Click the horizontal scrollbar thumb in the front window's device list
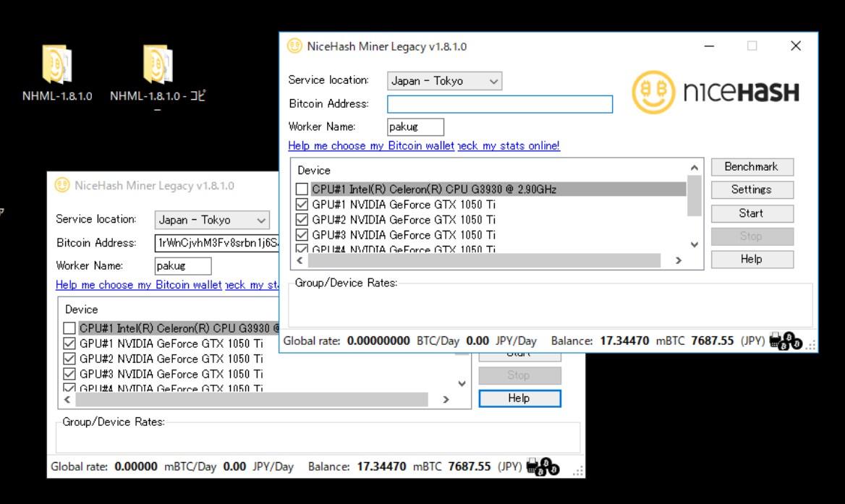 [x=484, y=260]
